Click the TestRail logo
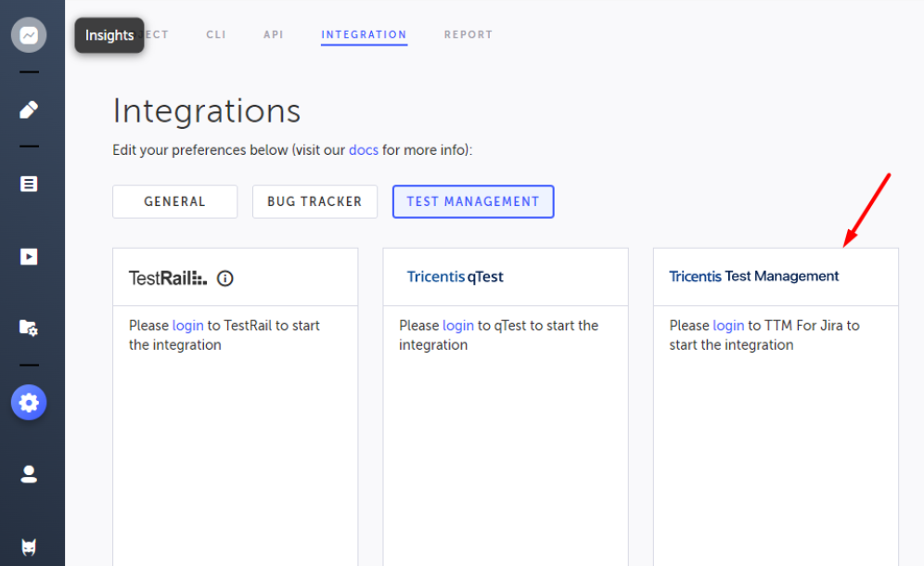This screenshot has width=924, height=566. tap(168, 278)
